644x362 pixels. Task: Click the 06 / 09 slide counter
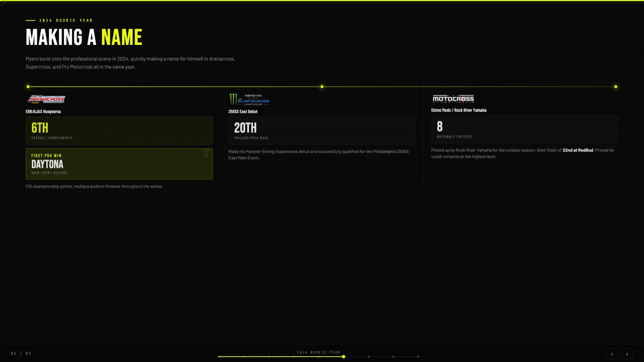21,354
